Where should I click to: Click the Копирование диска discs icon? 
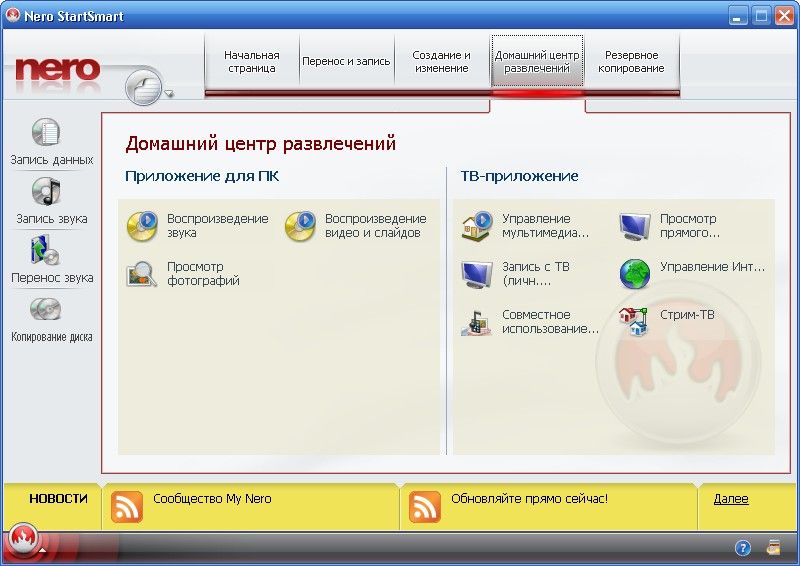[45, 309]
